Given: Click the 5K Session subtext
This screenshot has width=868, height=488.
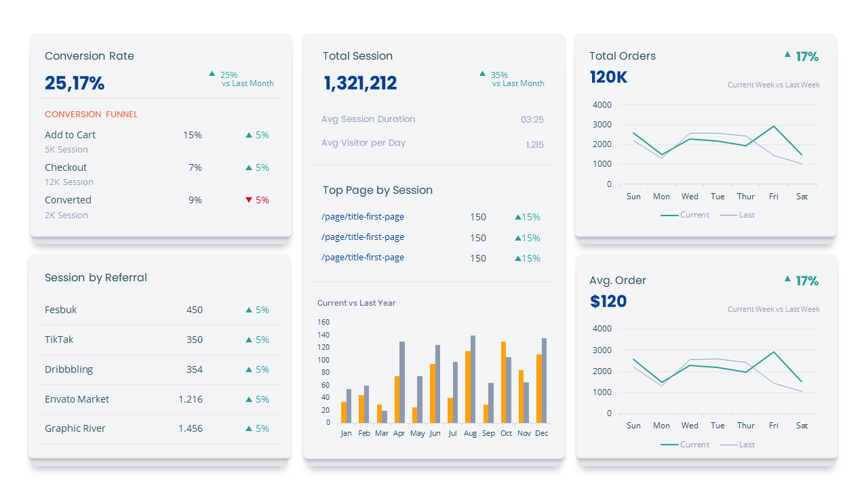Looking at the screenshot, I should click(66, 150).
